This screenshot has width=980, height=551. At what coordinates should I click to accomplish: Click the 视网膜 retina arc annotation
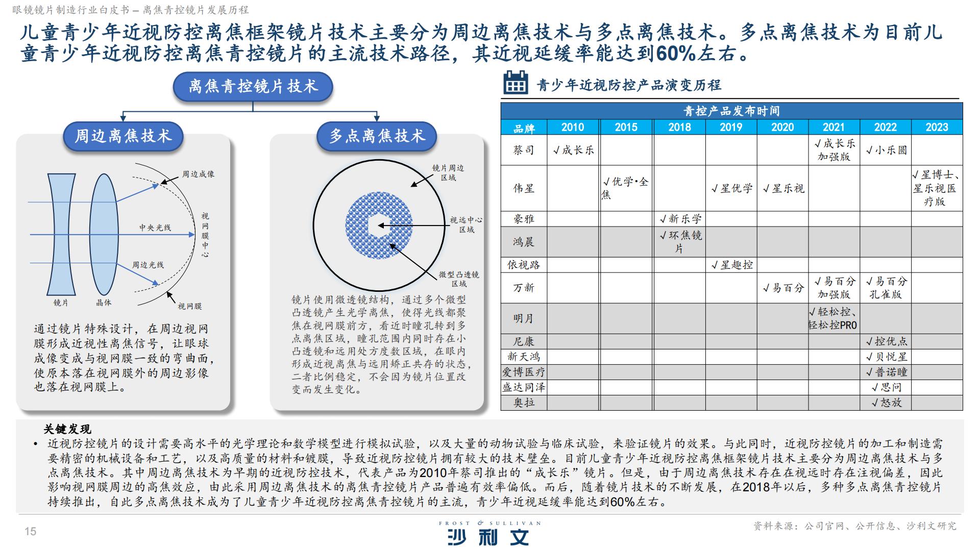point(189,306)
